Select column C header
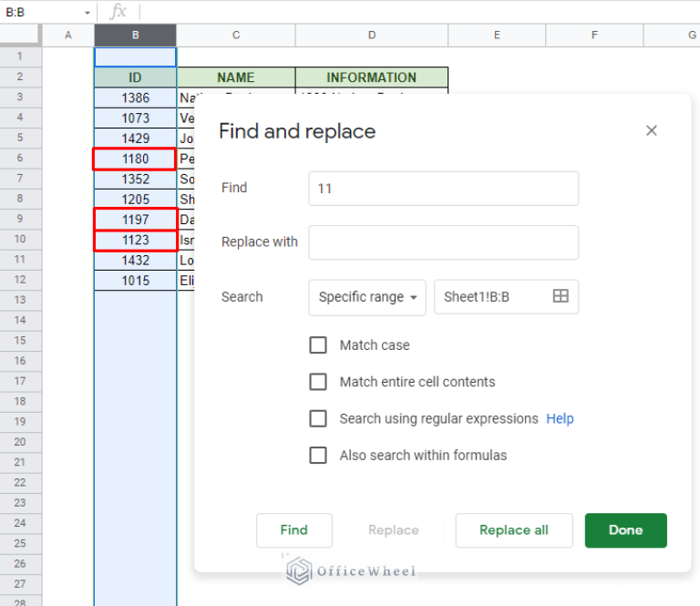 click(236, 36)
